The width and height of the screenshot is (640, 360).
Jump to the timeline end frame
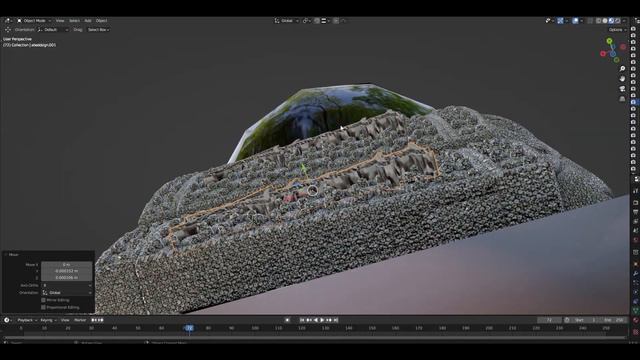[x=336, y=320]
